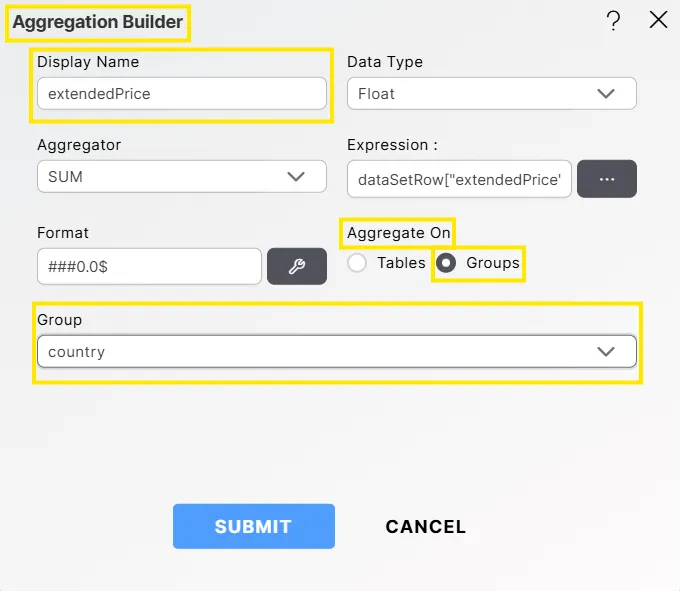Click the Aggregate On label
680x591 pixels.
pyautogui.click(x=398, y=233)
